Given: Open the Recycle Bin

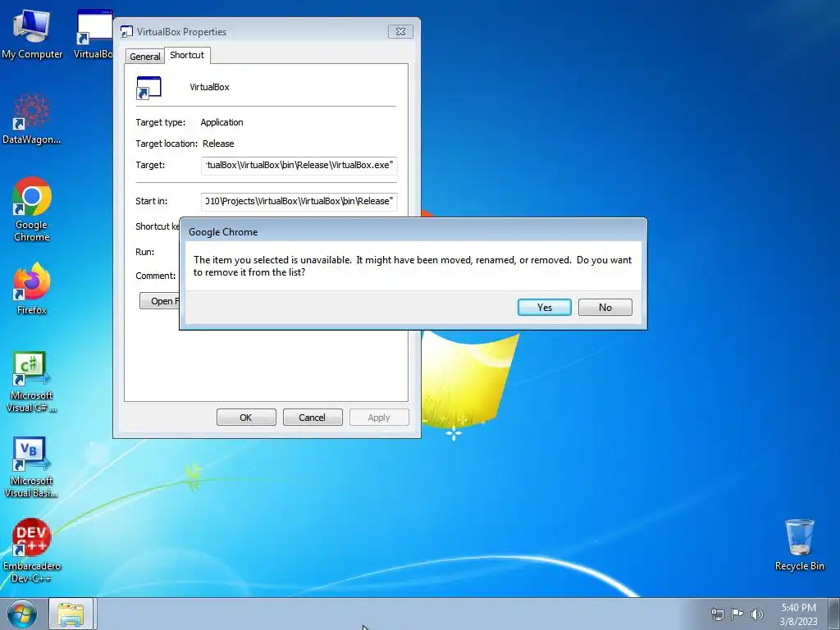Looking at the screenshot, I should [799, 545].
